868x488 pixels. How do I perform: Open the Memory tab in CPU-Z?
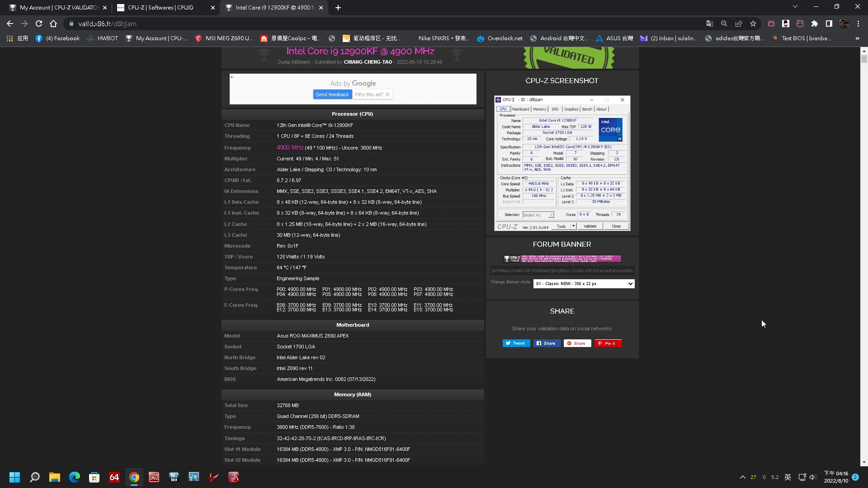click(539, 109)
